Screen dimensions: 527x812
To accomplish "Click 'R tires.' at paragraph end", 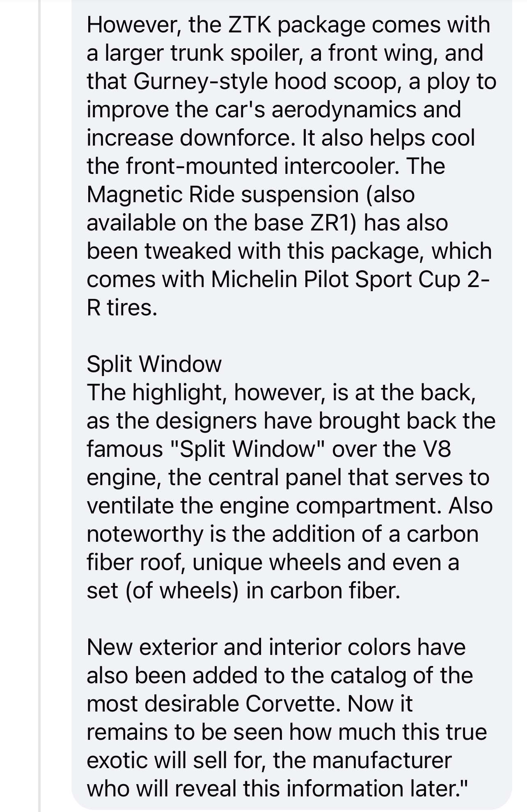I will [122, 308].
